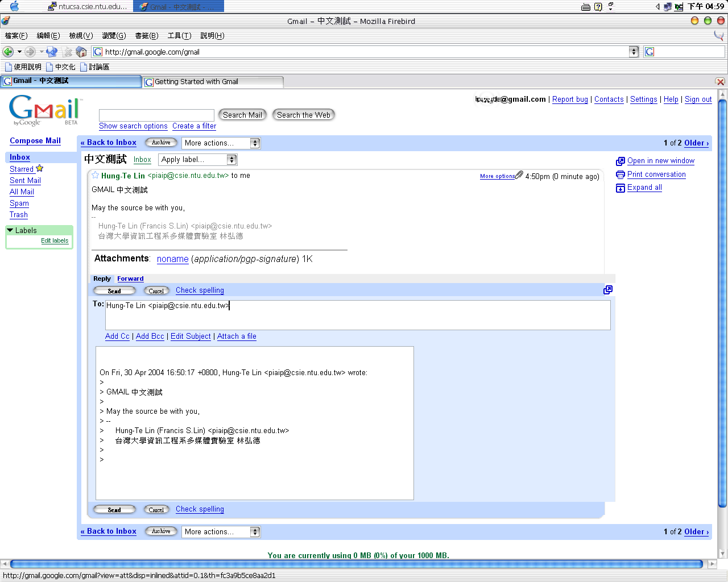
Task: Click the Expand all icon
Action: (x=621, y=188)
